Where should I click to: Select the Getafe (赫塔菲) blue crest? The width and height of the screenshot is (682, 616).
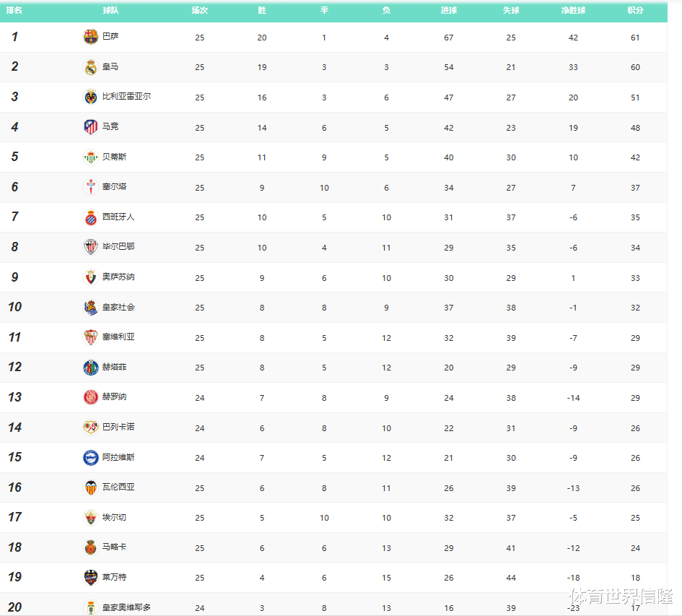(x=90, y=368)
